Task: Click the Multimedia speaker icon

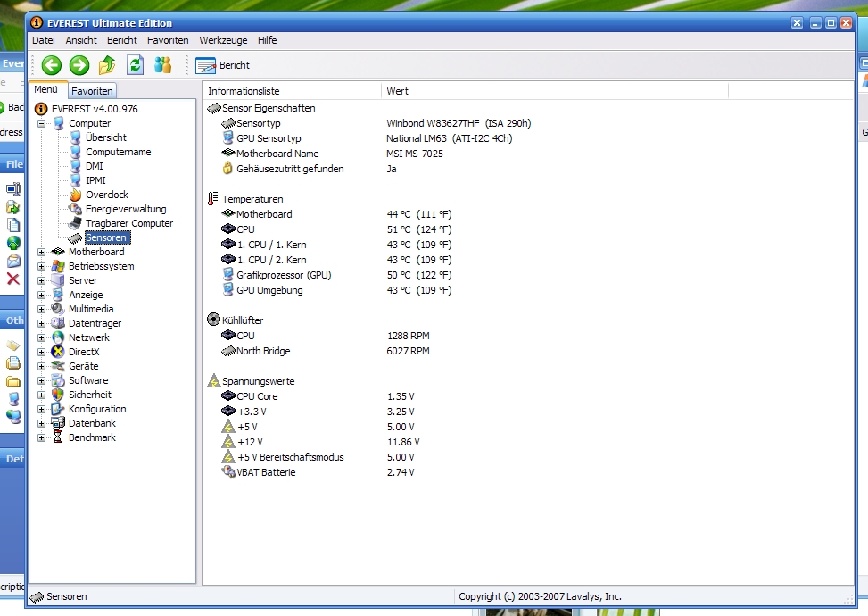Action: 58,309
